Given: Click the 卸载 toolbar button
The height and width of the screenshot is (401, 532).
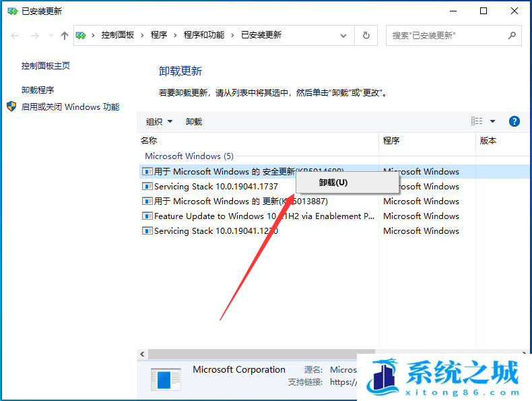Looking at the screenshot, I should point(194,121).
